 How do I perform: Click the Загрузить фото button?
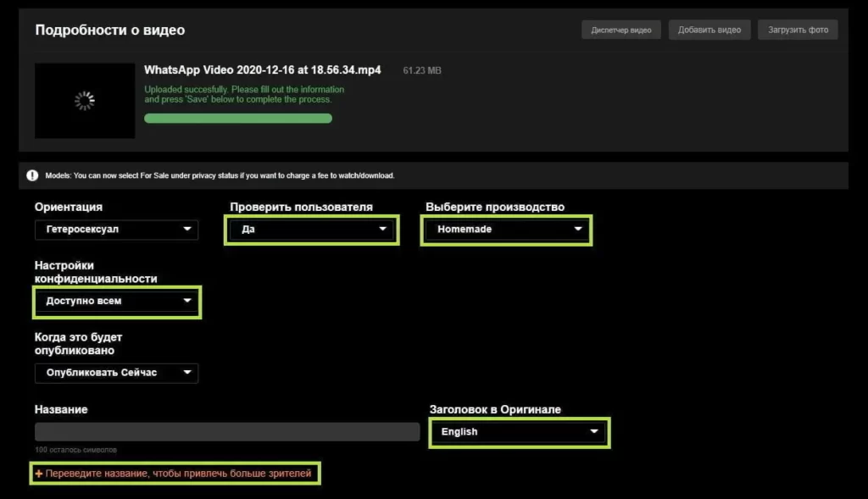pyautogui.click(x=798, y=30)
